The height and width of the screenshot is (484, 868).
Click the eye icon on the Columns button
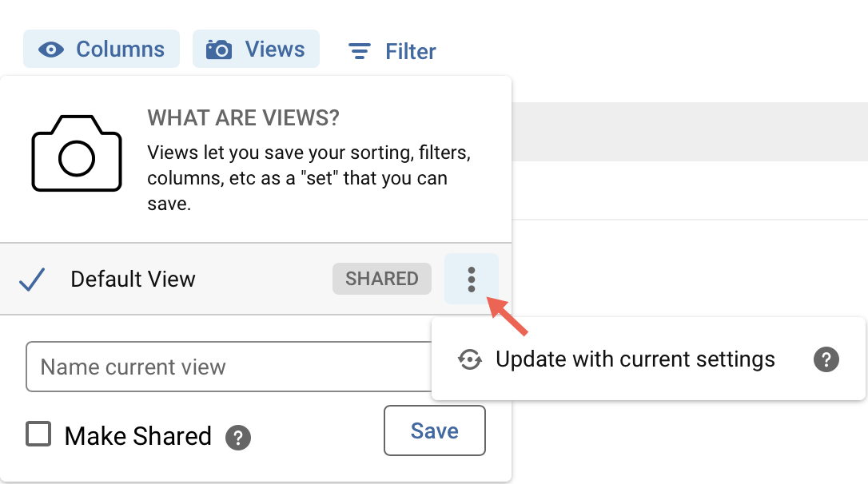coord(51,49)
